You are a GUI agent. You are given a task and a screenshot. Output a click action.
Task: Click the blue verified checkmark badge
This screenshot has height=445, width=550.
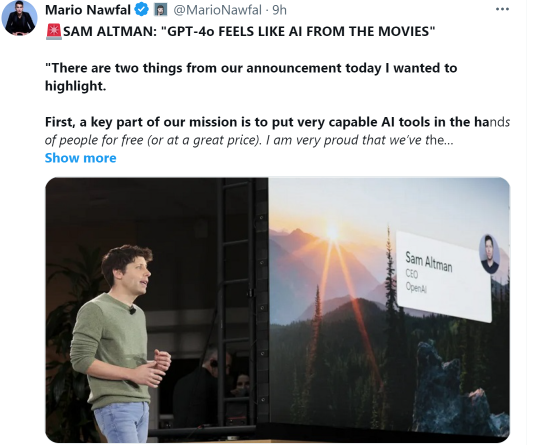(x=142, y=10)
